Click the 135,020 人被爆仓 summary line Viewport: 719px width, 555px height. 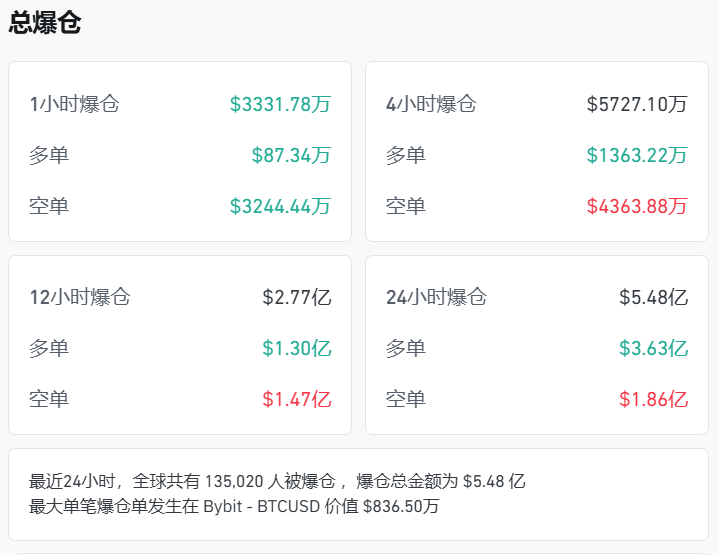pos(277,481)
